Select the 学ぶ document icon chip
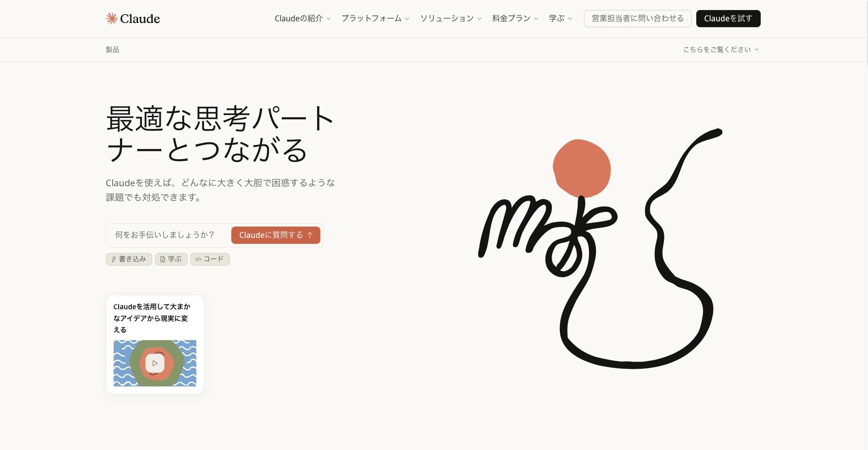The image size is (868, 450). click(x=163, y=259)
